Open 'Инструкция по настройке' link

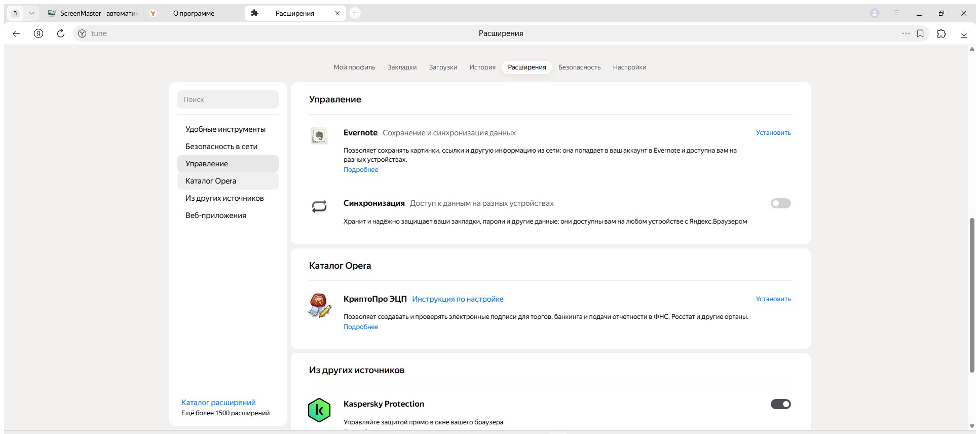458,299
